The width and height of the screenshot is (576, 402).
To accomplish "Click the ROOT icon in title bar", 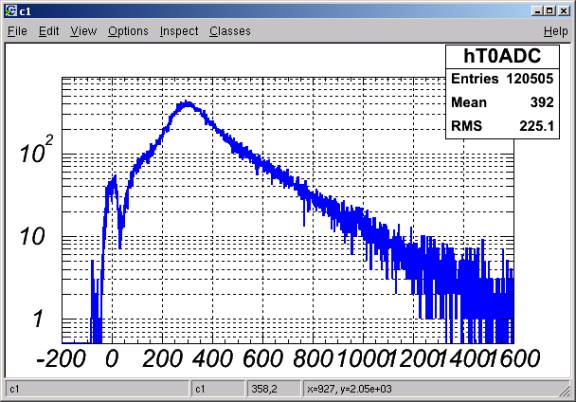I will coord(11,11).
